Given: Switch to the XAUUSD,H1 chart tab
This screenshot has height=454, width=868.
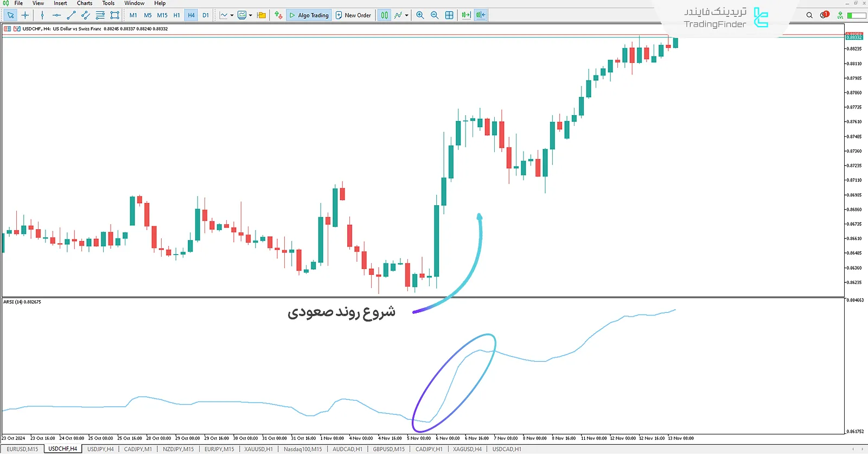Looking at the screenshot, I should point(258,449).
